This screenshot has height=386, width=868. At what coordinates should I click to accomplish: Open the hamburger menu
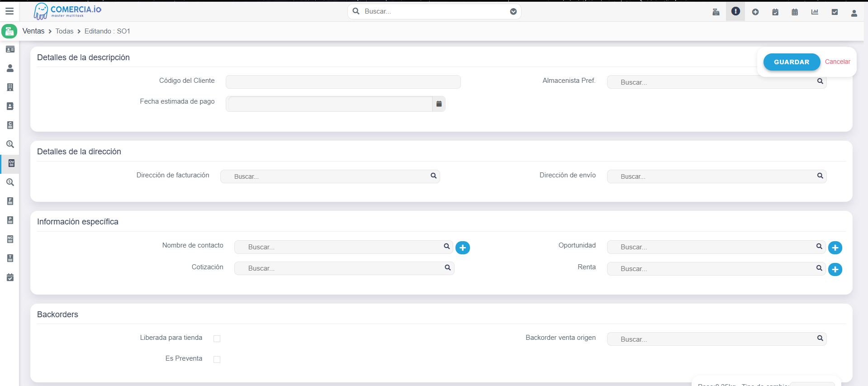pos(9,11)
